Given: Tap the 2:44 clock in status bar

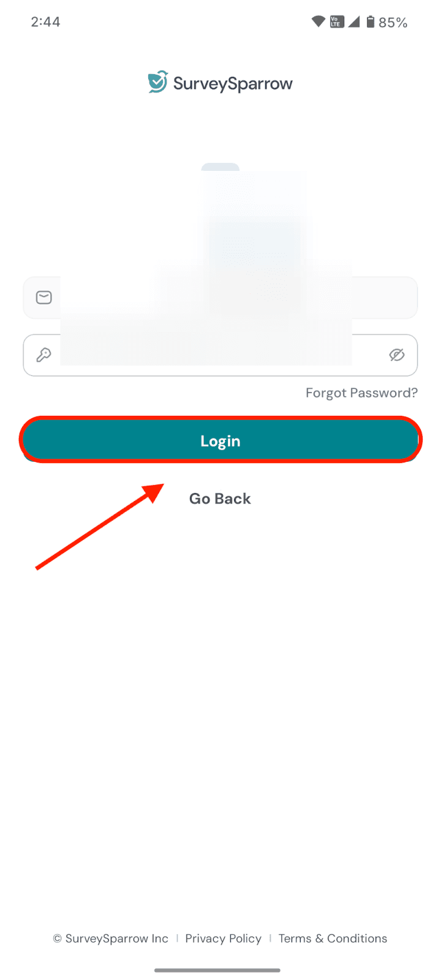Looking at the screenshot, I should [45, 22].
